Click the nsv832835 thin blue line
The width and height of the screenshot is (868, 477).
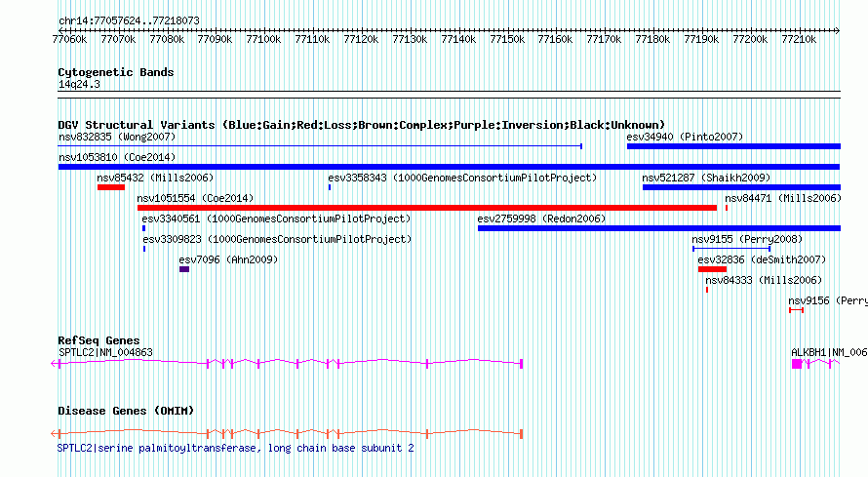point(320,146)
